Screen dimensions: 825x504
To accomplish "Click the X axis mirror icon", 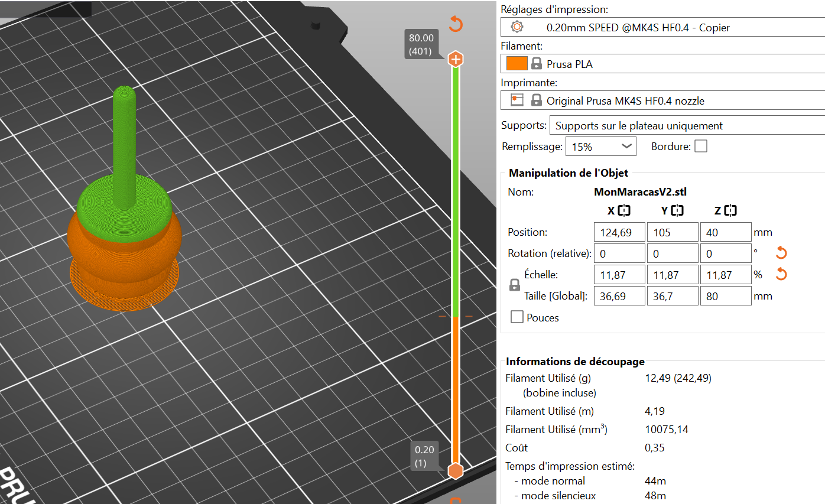I will pos(625,210).
